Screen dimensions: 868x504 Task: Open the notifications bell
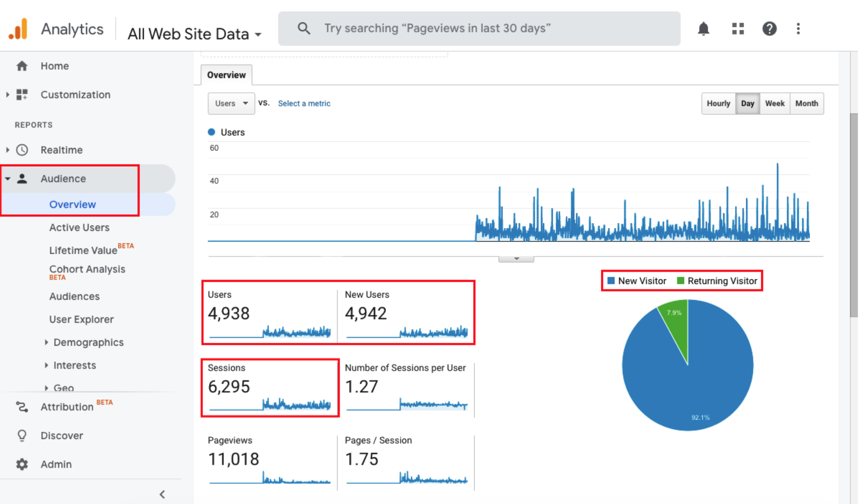[704, 28]
